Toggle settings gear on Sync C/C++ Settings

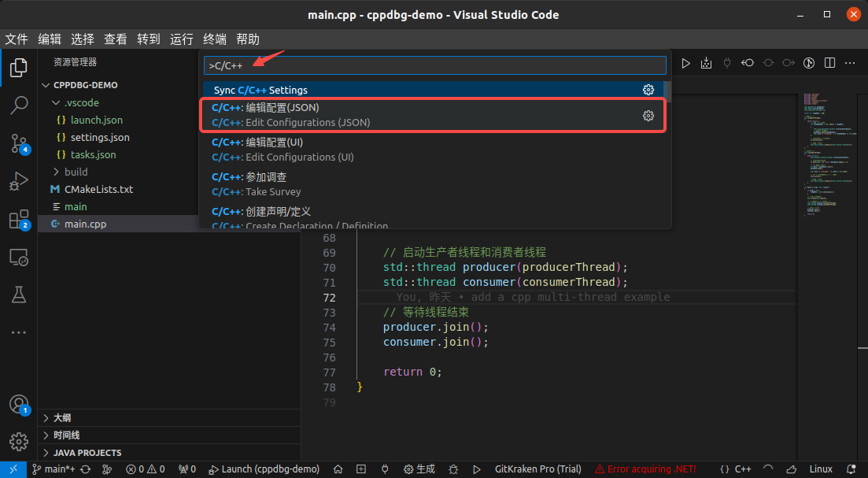(648, 89)
